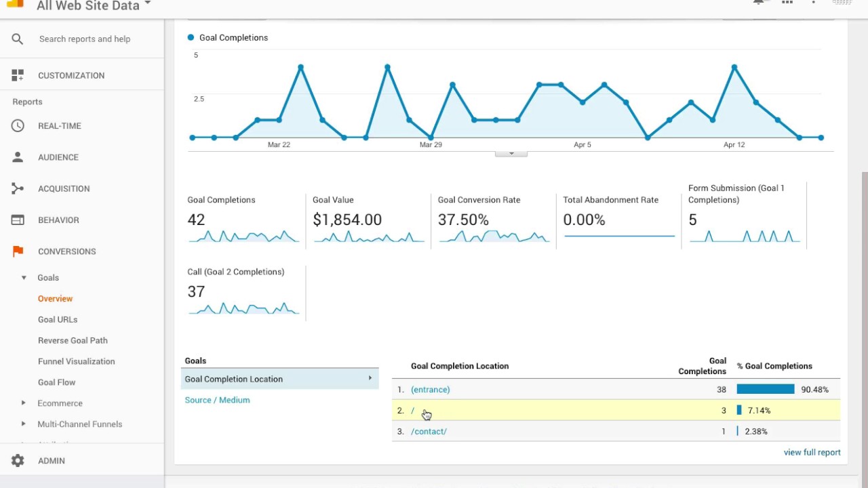Open Customization dashboard icon
The height and width of the screenshot is (488, 868).
click(18, 75)
